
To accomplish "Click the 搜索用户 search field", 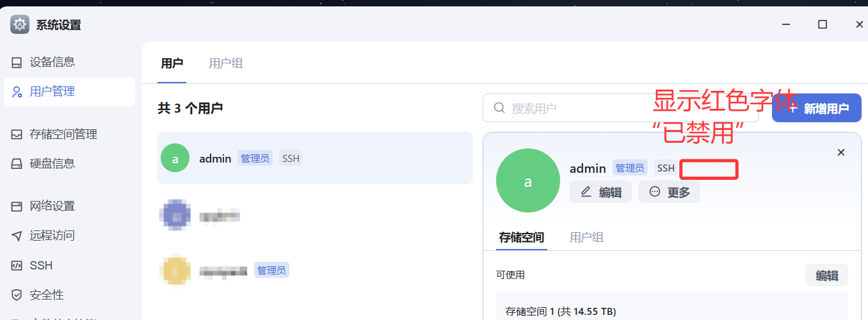I will pos(621,108).
